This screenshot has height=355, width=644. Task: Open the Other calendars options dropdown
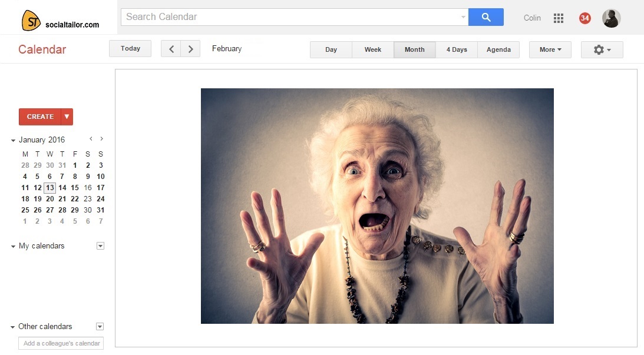point(100,327)
